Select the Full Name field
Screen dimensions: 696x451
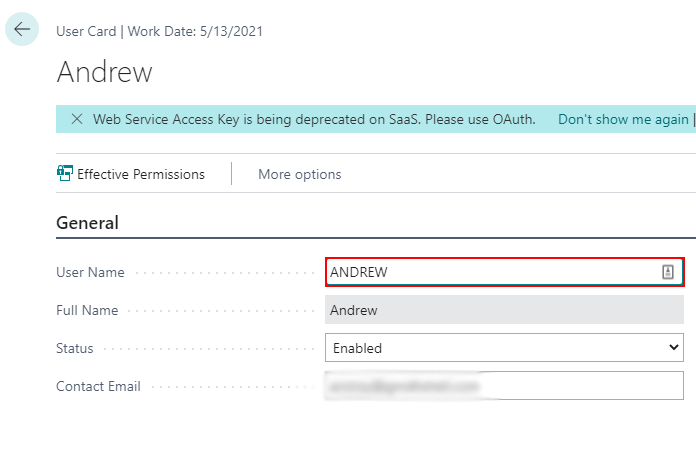(504, 310)
